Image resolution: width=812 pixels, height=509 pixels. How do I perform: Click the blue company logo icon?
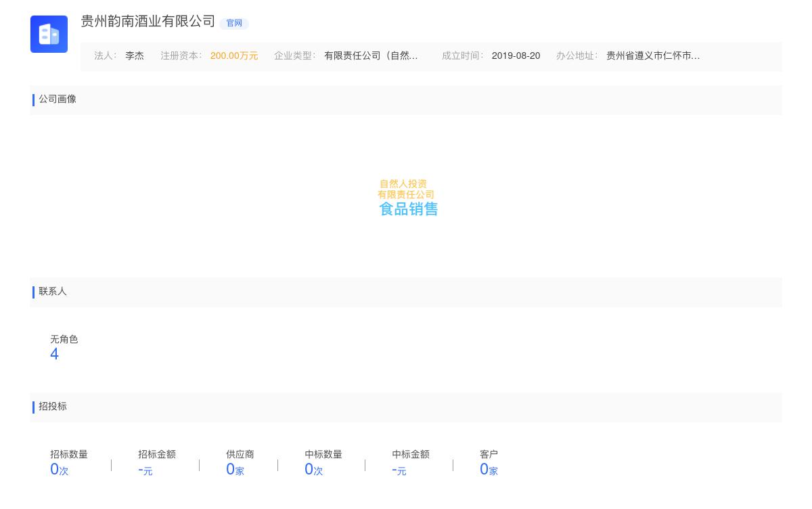tap(49, 34)
